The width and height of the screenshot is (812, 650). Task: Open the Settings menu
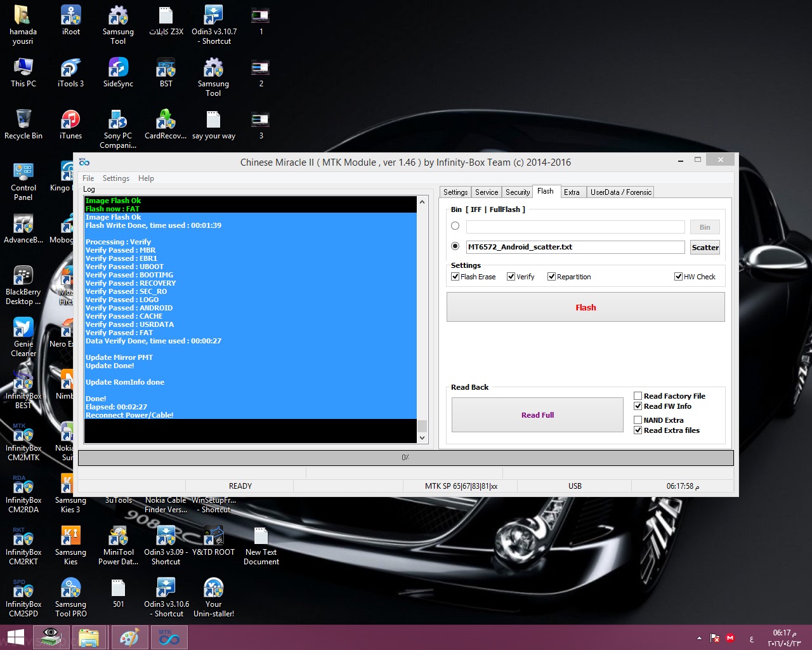tap(116, 178)
